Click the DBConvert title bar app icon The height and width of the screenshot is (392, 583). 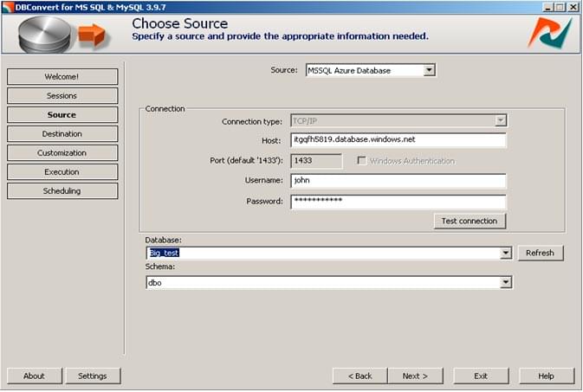pyautogui.click(x=8, y=7)
